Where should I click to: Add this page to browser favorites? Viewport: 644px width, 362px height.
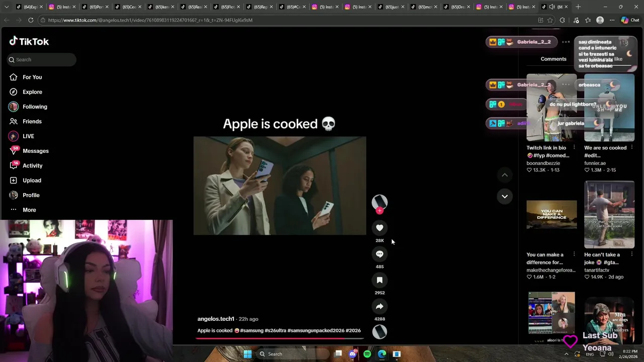pos(550,20)
